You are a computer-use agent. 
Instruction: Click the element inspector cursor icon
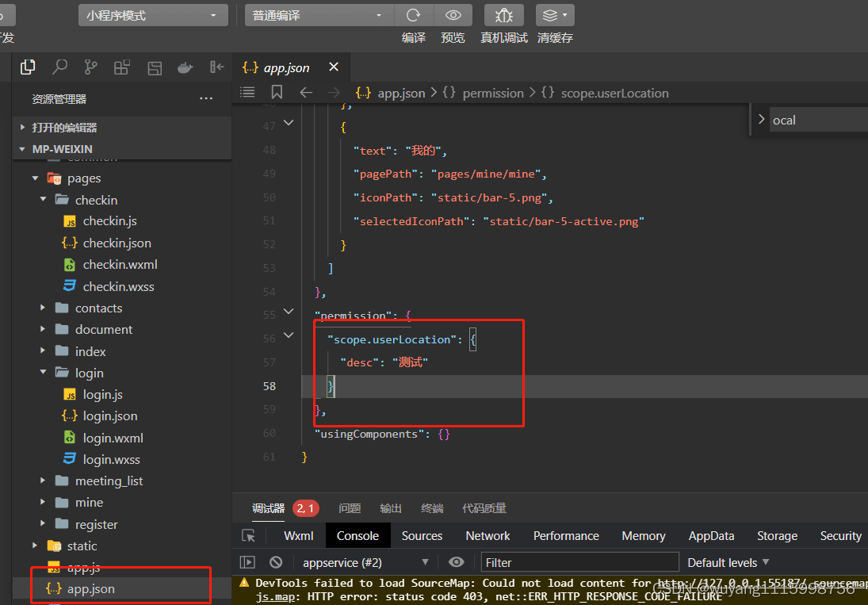click(x=249, y=536)
